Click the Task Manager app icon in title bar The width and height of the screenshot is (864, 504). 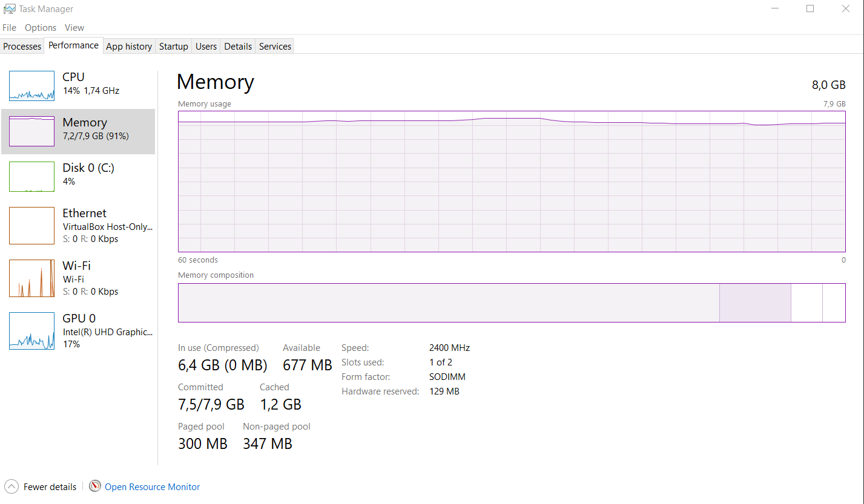tap(9, 9)
